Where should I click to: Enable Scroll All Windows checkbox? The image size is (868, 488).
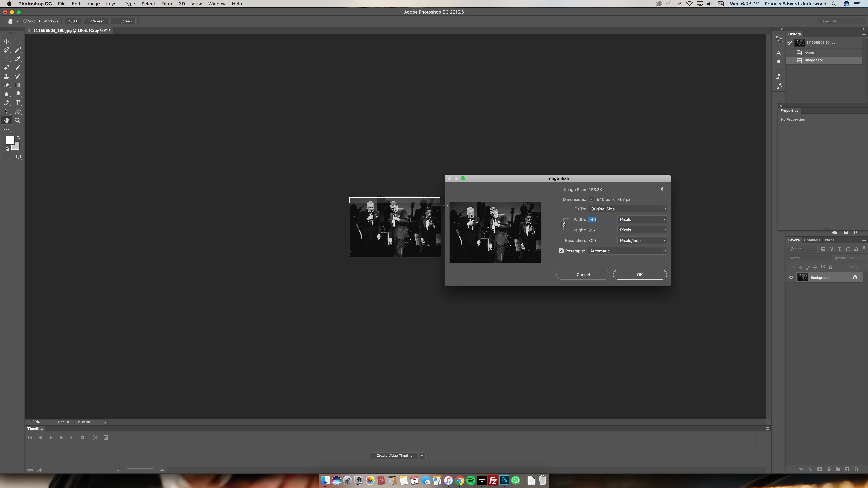click(25, 21)
